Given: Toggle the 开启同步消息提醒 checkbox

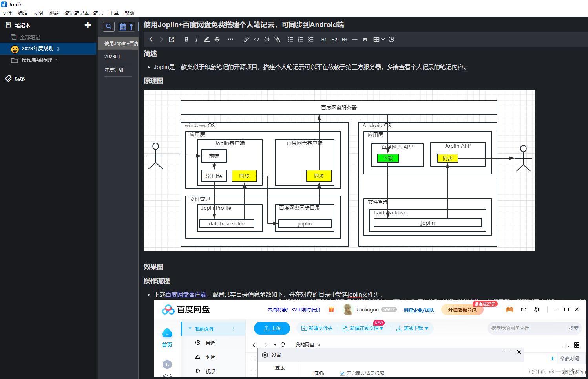Looking at the screenshot, I should pyautogui.click(x=342, y=373).
